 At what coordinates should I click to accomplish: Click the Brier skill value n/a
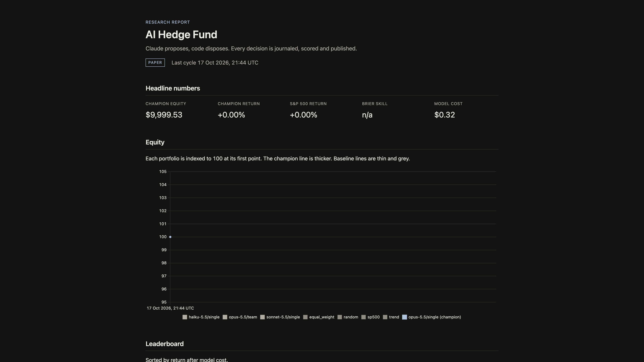coord(367,115)
